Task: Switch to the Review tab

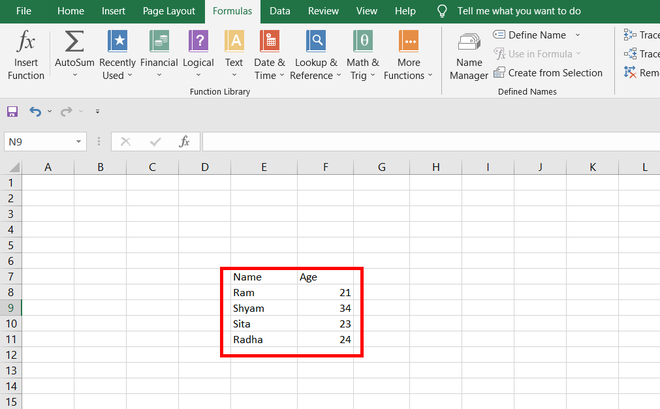Action: point(323,11)
